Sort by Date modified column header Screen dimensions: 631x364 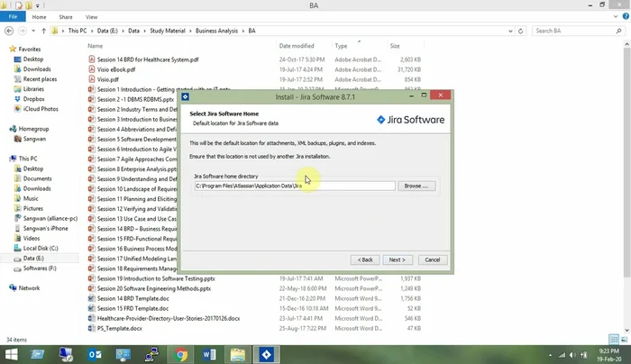point(297,46)
